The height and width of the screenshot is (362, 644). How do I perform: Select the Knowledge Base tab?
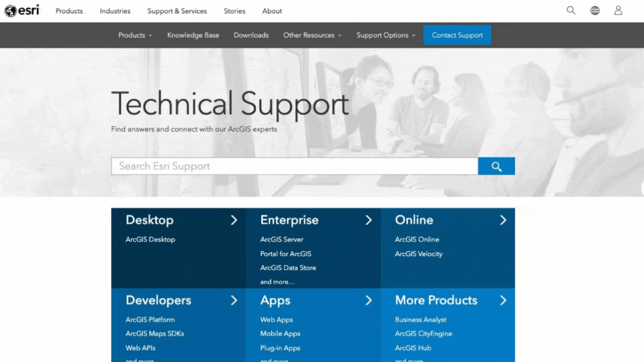coord(193,35)
